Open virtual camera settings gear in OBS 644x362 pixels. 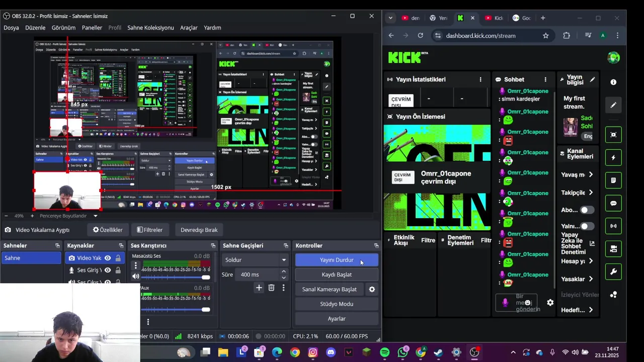tap(372, 289)
